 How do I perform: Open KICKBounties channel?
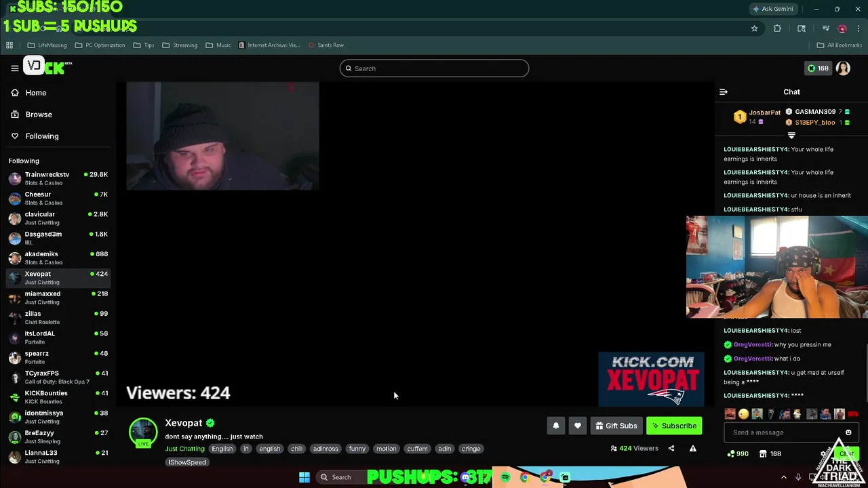click(x=58, y=397)
